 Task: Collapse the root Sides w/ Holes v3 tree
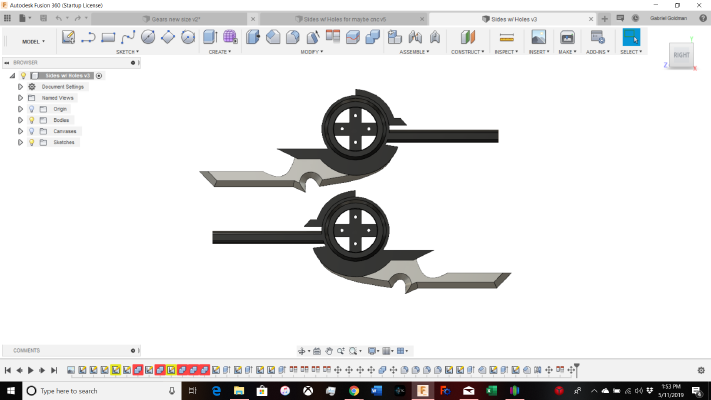tap(13, 76)
